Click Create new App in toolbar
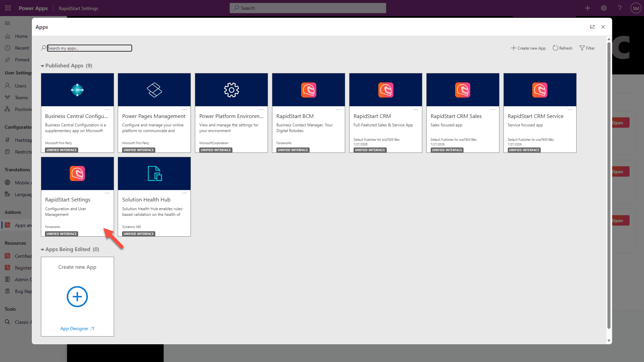The image size is (644, 362). tap(528, 48)
